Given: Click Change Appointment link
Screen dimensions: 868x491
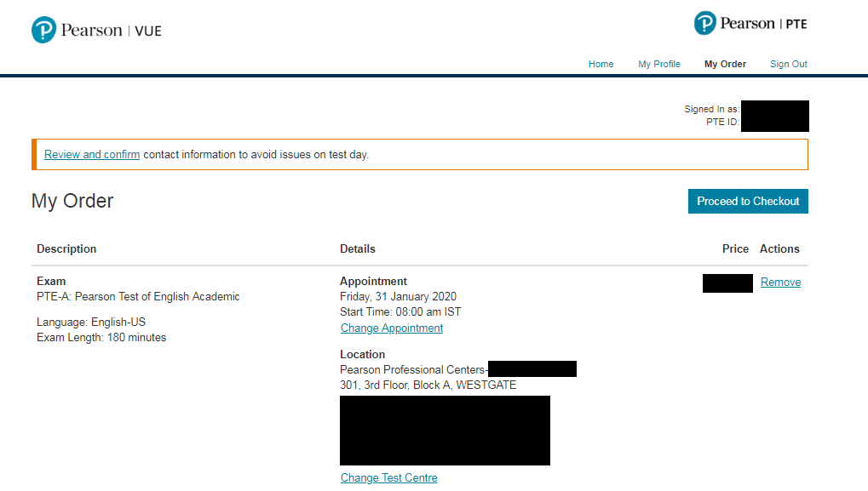Looking at the screenshot, I should pos(391,328).
